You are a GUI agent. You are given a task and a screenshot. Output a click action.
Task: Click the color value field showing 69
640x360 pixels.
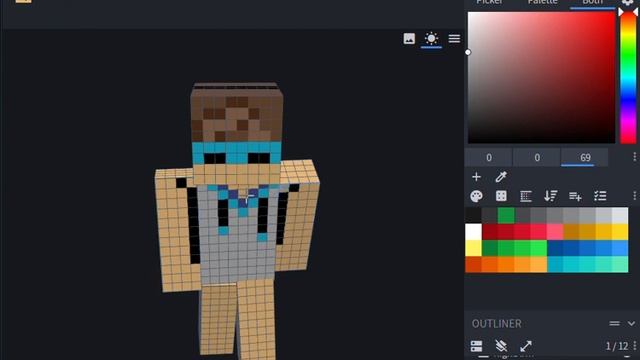pyautogui.click(x=585, y=158)
